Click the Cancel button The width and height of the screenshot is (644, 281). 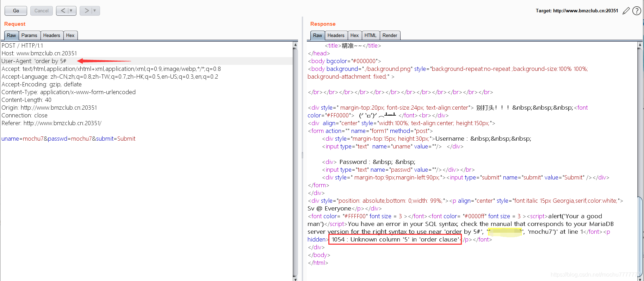(42, 11)
